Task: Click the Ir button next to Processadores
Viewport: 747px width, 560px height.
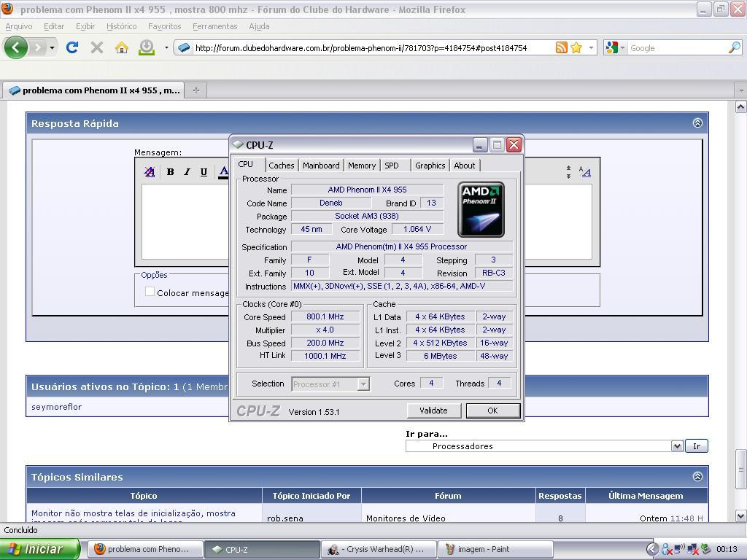Action: (697, 446)
